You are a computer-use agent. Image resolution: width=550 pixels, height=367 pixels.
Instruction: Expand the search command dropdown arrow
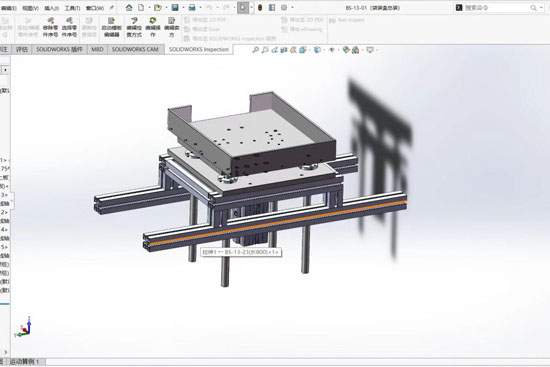pos(541,8)
